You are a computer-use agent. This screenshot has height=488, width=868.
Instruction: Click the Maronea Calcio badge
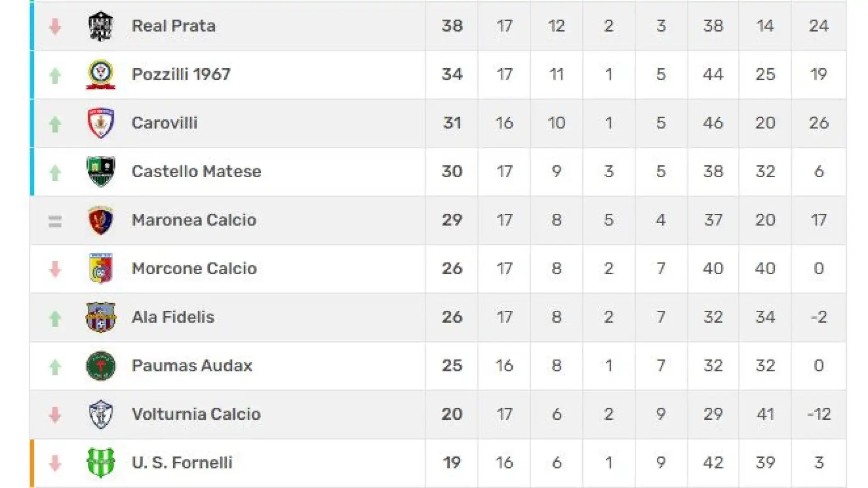tap(100, 220)
